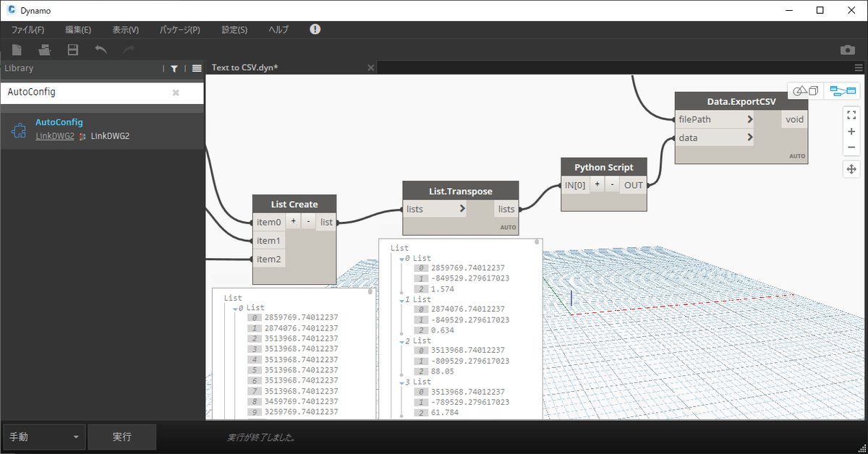
Task: Click the library list view icon
Action: coord(197,69)
